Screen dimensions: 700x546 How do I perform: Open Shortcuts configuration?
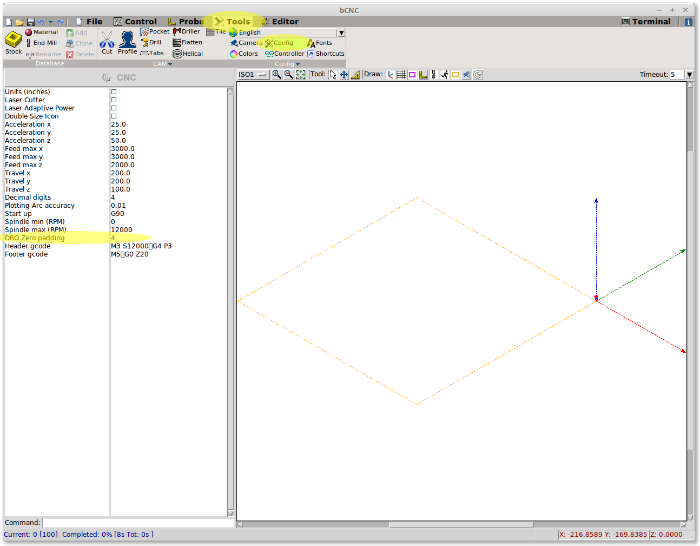tap(325, 54)
